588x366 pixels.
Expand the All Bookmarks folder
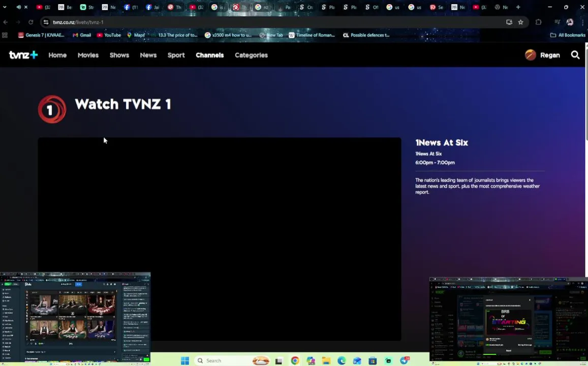pos(568,35)
